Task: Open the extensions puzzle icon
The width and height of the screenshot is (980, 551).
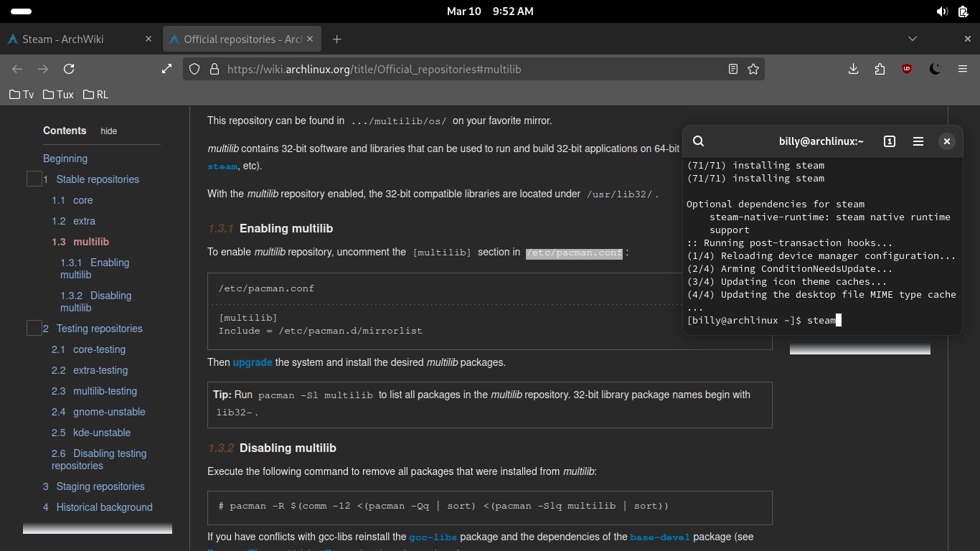Action: coord(880,69)
